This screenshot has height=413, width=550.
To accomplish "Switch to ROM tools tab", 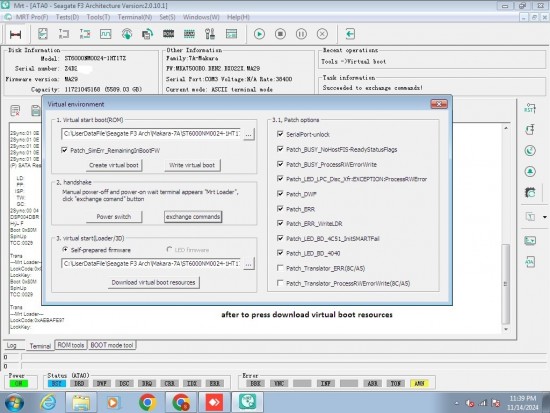I will (x=71, y=345).
